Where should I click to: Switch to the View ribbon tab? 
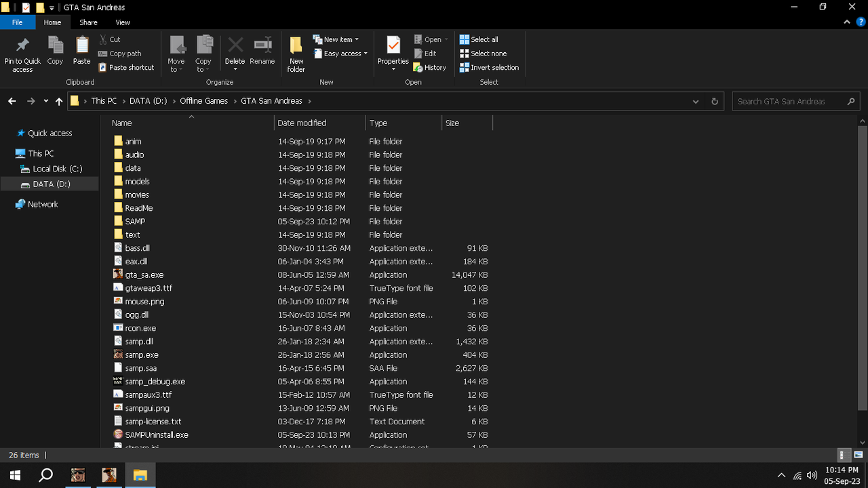(x=123, y=22)
